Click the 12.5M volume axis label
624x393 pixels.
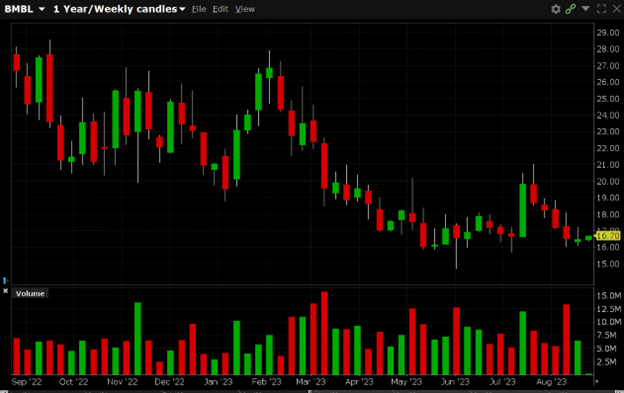(608, 309)
